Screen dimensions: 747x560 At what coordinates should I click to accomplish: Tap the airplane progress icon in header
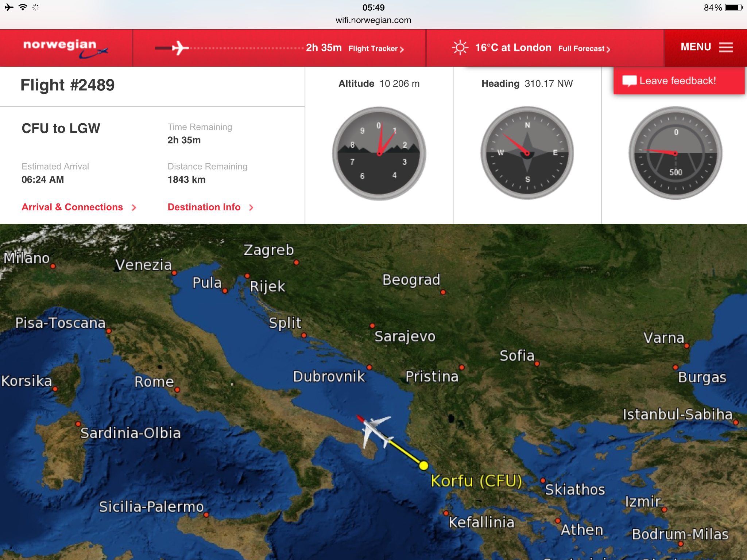point(180,48)
